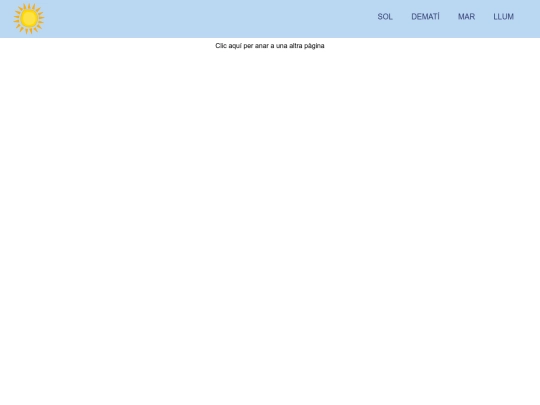Screen dimensions: 540x405
Task: Go to the DEMATÍ navigation link
Action: coord(425,17)
